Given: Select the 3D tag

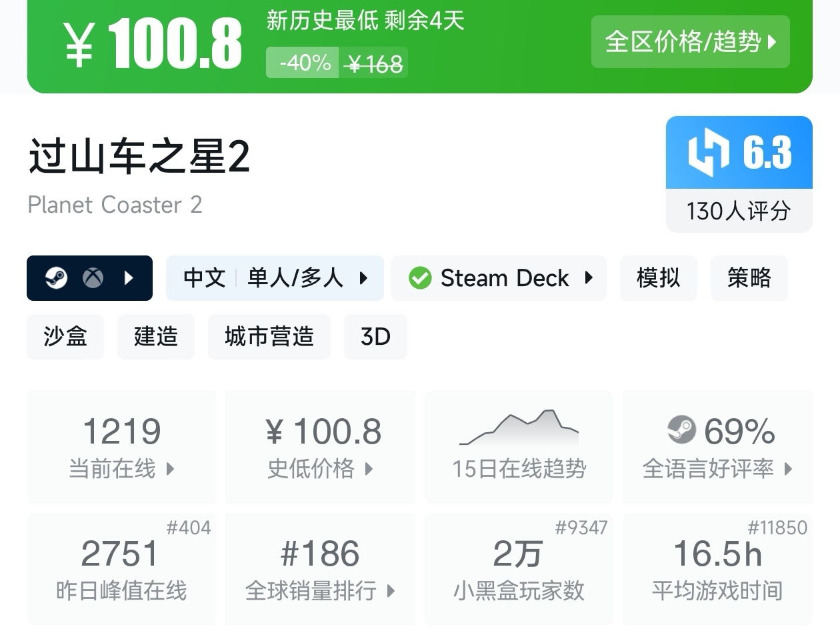Looking at the screenshot, I should coord(375,337).
